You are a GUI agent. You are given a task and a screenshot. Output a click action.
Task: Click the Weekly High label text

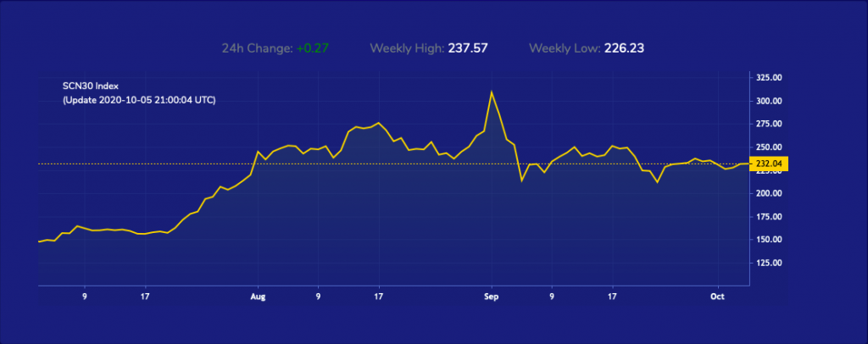click(407, 48)
